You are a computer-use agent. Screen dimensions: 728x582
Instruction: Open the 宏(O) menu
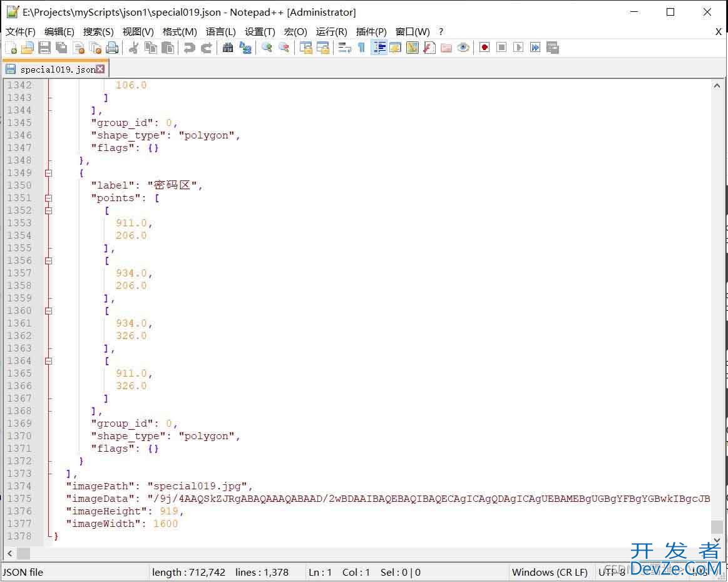(295, 31)
